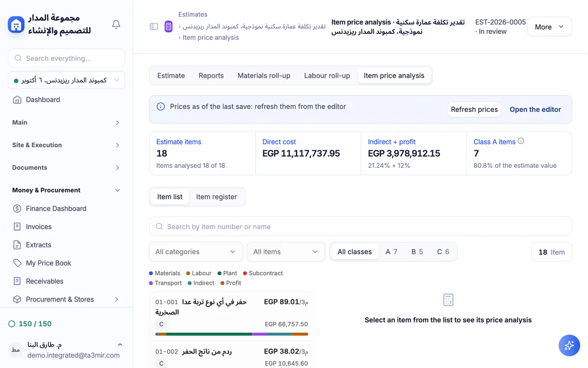Filter items by class A

(x=392, y=252)
